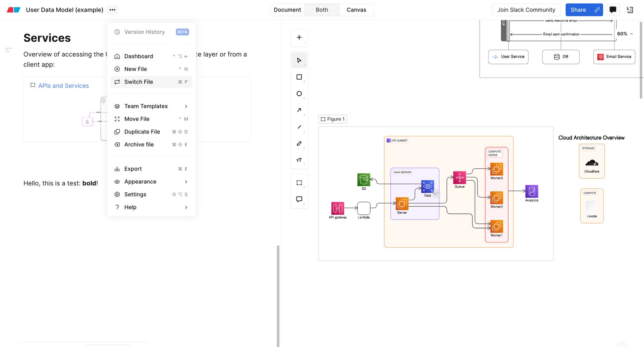
Task: Choose Archive file from the menu
Action: click(x=152, y=145)
